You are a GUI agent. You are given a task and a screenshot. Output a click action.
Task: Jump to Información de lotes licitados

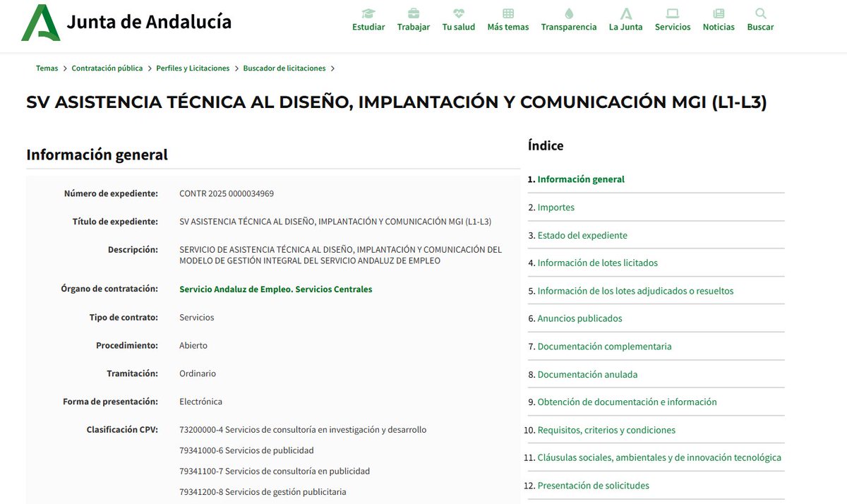598,263
